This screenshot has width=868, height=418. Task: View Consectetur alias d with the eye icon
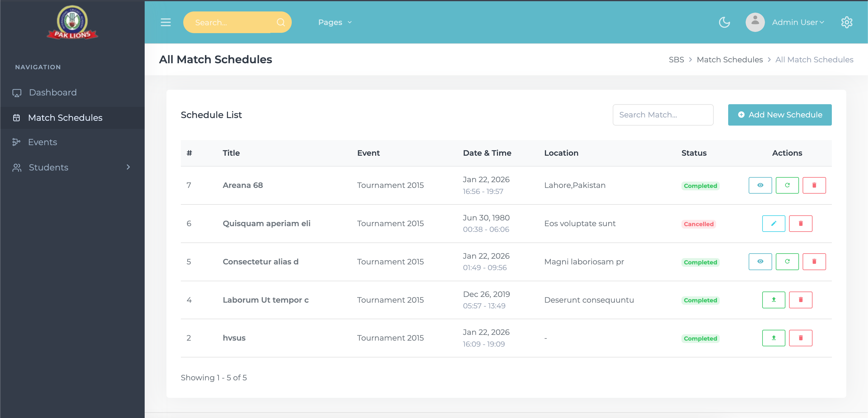tap(760, 261)
